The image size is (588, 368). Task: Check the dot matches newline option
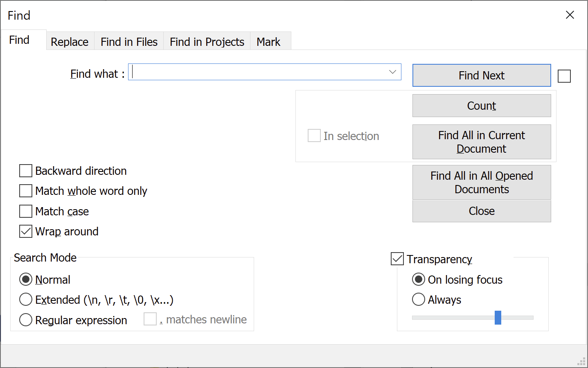click(150, 319)
